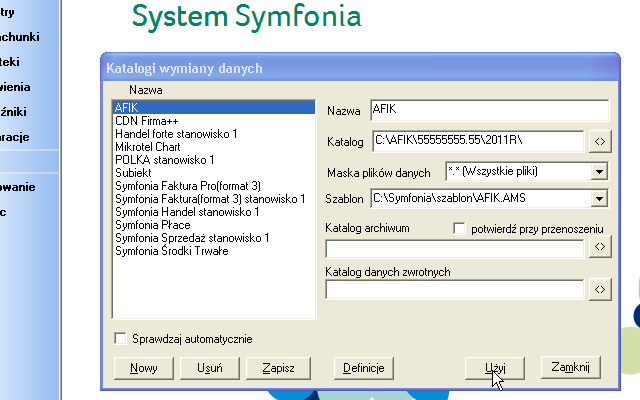Click the Katalog danych zwrotnych input field

(x=455, y=289)
